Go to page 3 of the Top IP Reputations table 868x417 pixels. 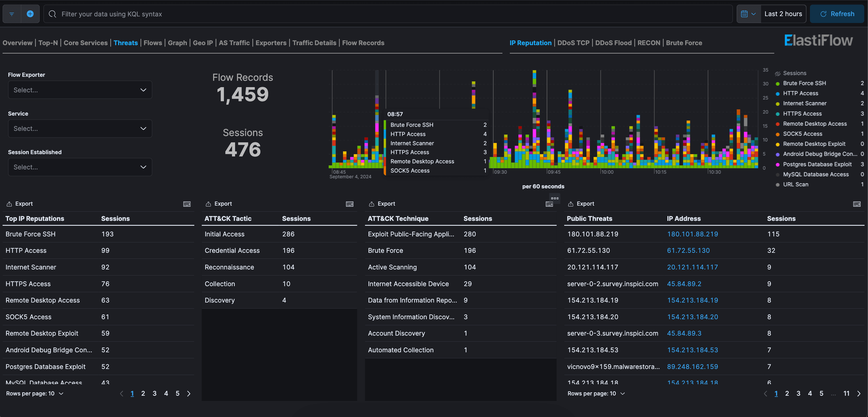click(154, 393)
